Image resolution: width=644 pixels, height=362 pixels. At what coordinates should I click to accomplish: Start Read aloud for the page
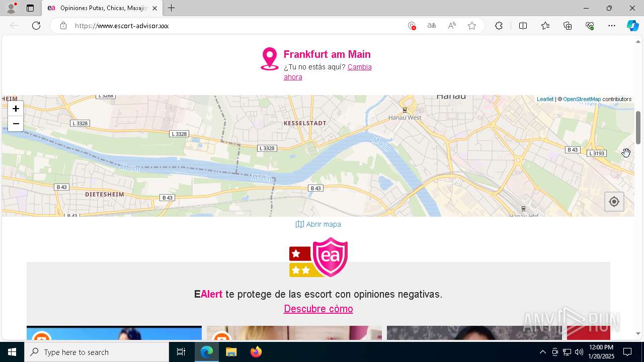452,26
